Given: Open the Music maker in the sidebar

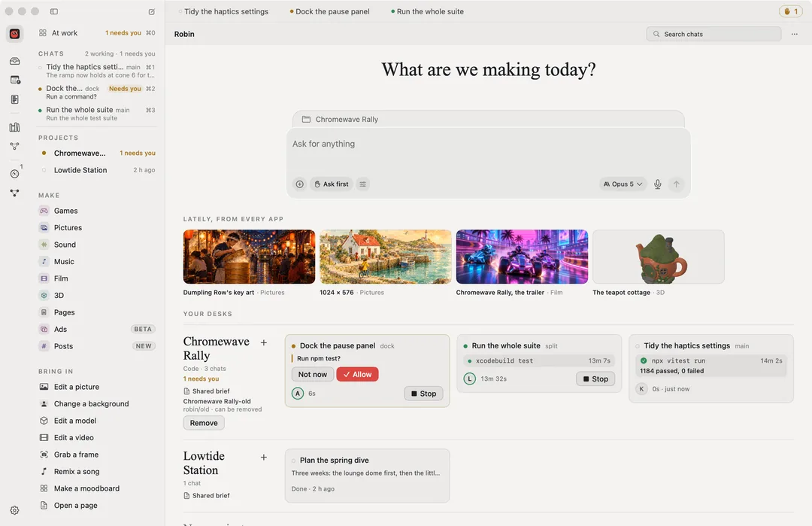Looking at the screenshot, I should (96, 262).
